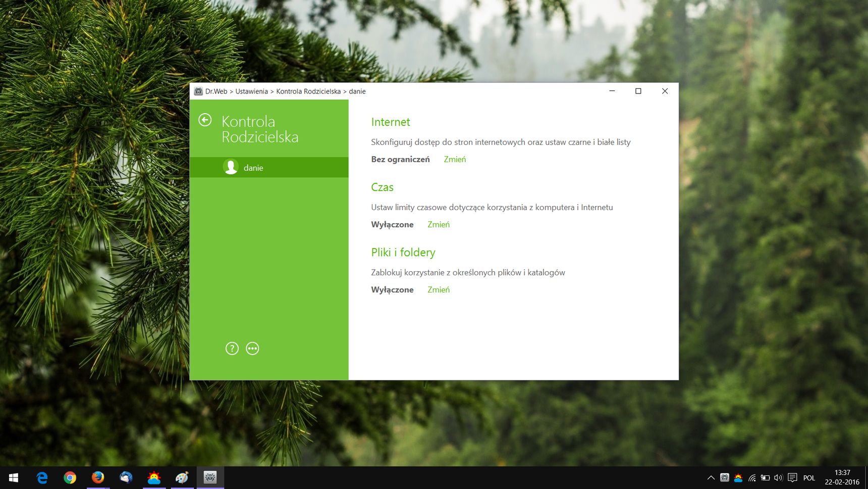Image resolution: width=868 pixels, height=489 pixels.
Task: Click the Dr.Web spider icon in title bar
Action: click(x=198, y=91)
